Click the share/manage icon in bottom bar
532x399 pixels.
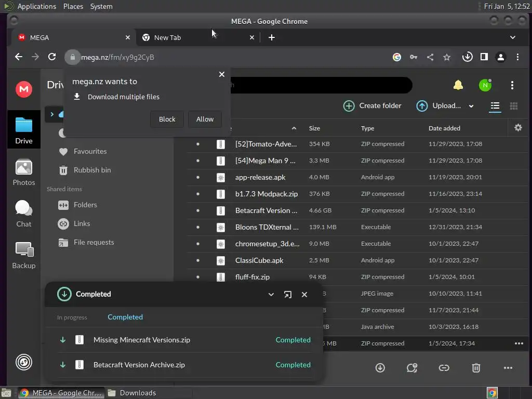412,368
